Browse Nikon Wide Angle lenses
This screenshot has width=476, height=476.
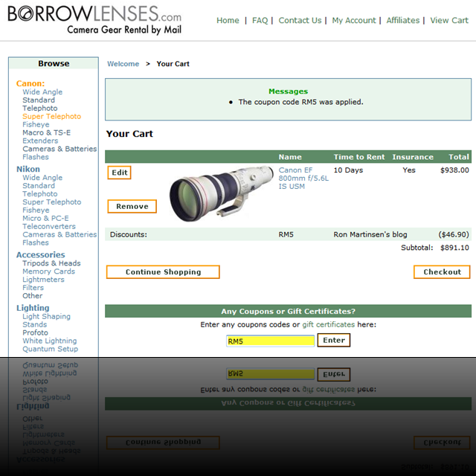(42, 178)
